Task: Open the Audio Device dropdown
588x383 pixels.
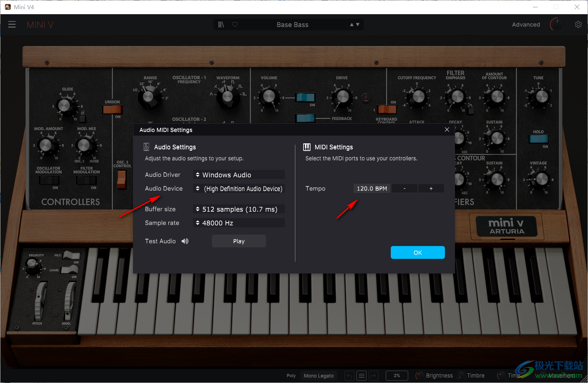Action: 239,188
